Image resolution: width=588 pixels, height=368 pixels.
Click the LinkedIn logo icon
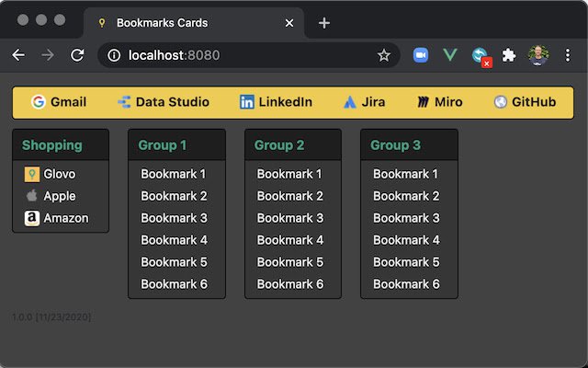(247, 102)
